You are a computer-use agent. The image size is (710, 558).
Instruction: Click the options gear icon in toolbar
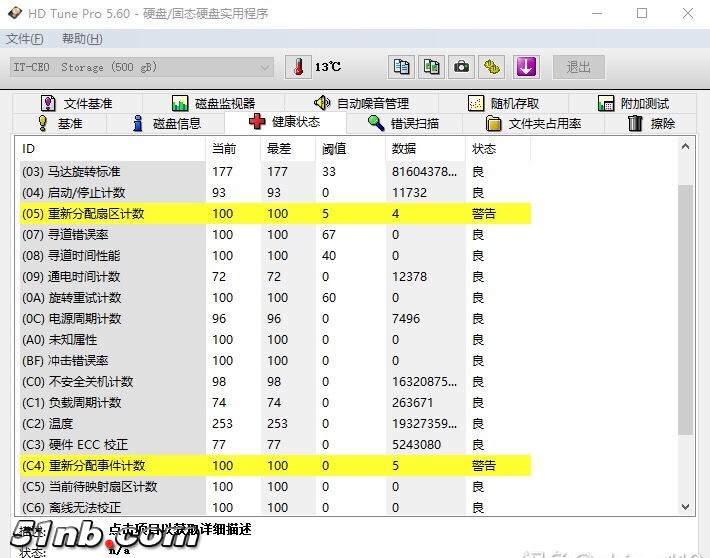pos(491,67)
